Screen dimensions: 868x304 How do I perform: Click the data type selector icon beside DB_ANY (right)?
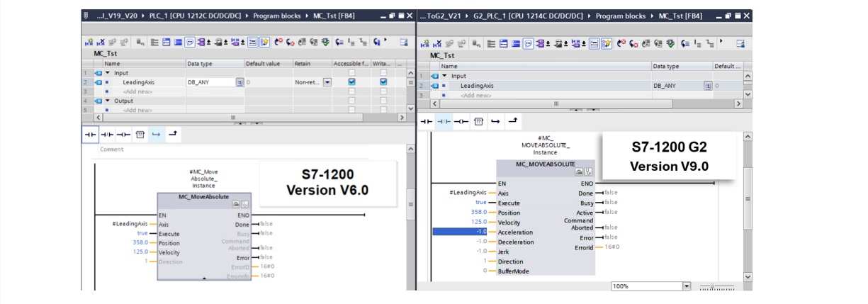(x=708, y=86)
